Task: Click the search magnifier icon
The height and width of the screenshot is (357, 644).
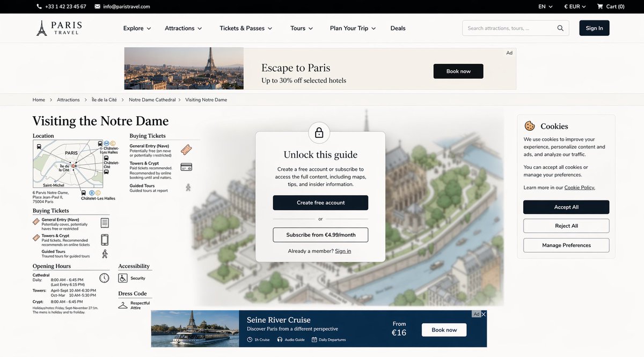Action: pyautogui.click(x=560, y=28)
